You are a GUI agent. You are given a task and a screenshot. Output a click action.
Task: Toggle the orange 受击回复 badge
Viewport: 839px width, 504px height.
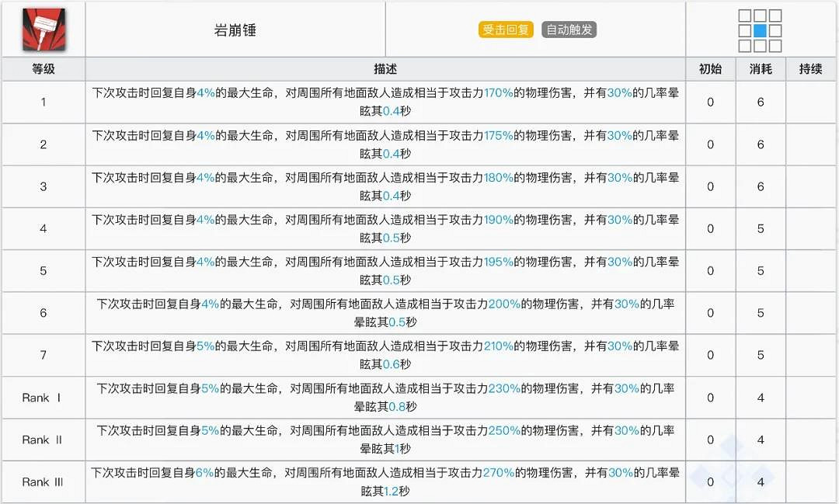(x=506, y=29)
